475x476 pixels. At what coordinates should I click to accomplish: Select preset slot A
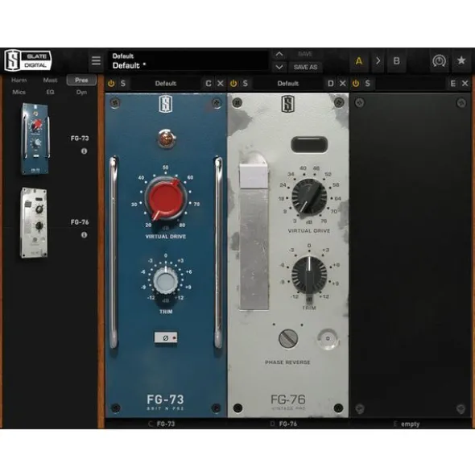(x=359, y=61)
